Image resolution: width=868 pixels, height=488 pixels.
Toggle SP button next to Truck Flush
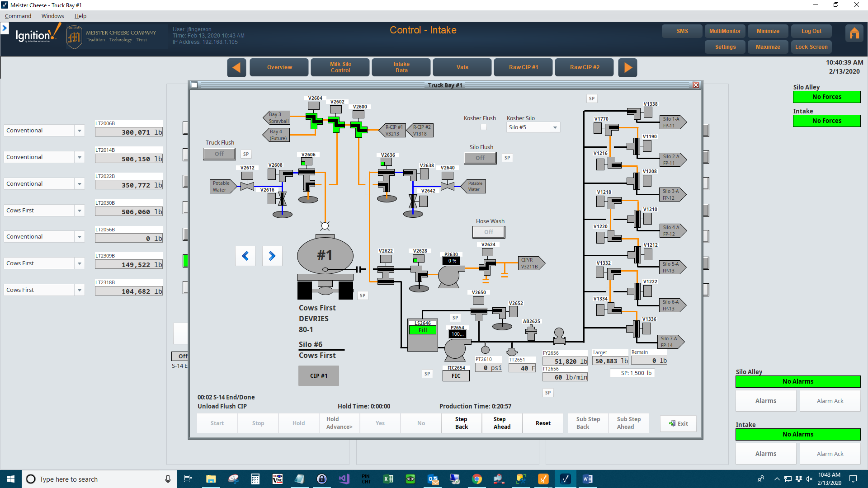click(246, 154)
